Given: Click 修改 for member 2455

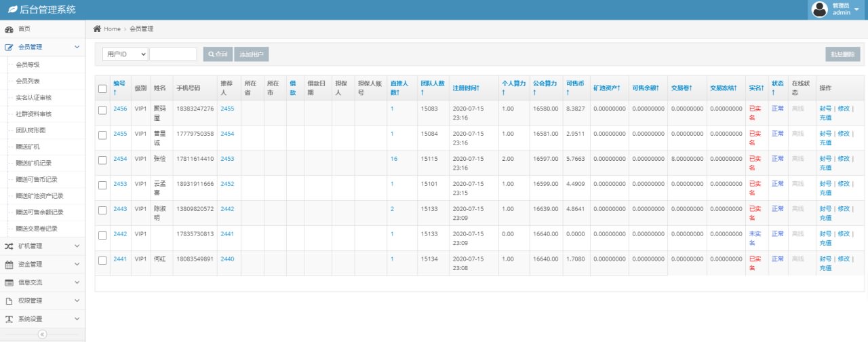Looking at the screenshot, I should (844, 134).
